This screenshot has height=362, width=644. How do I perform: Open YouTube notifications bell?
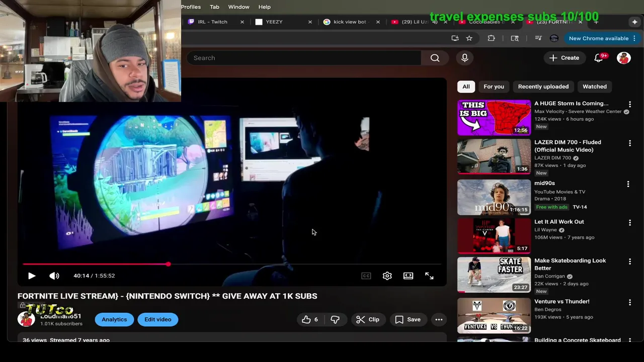click(x=599, y=58)
